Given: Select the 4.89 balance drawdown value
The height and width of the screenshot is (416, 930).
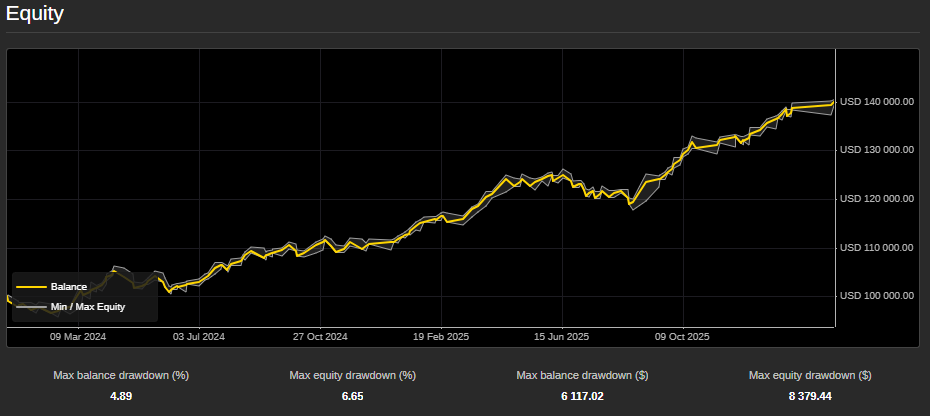Looking at the screenshot, I should click(x=121, y=396).
